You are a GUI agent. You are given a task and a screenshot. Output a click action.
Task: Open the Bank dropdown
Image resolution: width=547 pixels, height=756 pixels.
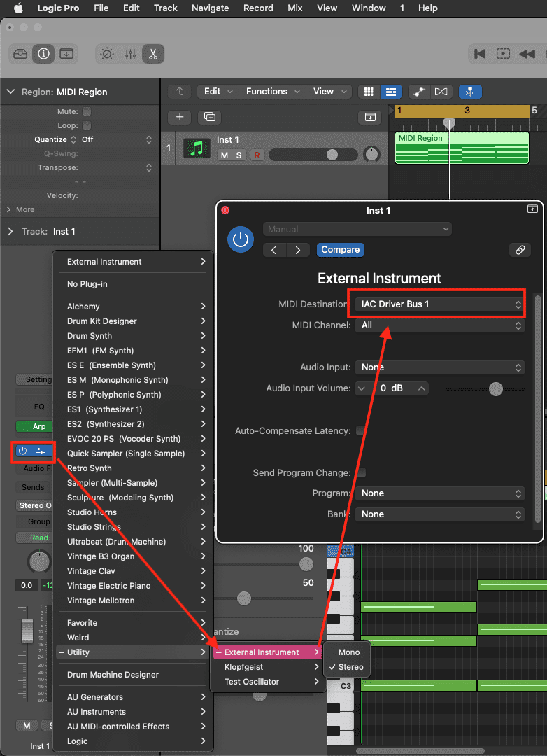(439, 514)
